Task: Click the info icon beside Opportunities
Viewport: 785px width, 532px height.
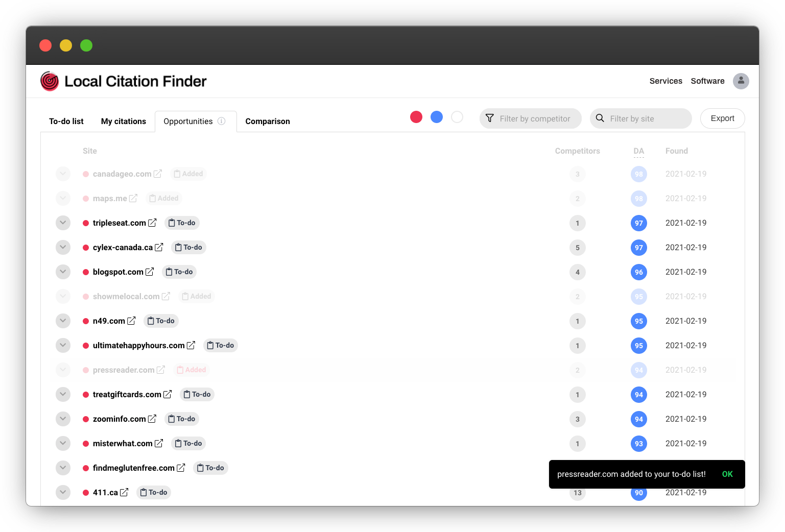Action: click(x=222, y=121)
